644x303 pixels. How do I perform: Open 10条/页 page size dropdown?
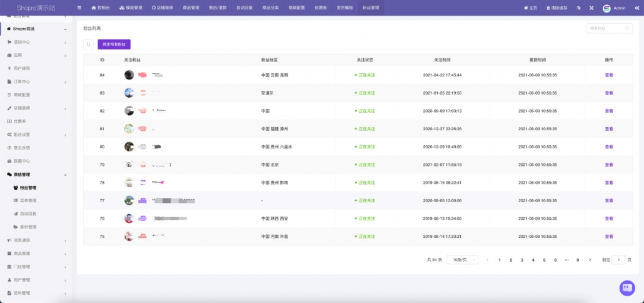tap(463, 260)
